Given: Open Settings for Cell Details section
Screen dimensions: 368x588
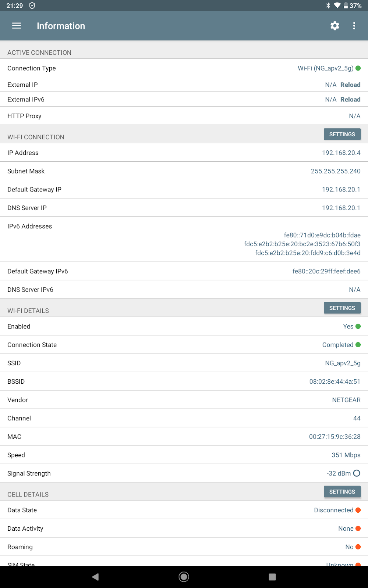Looking at the screenshot, I should tap(342, 492).
